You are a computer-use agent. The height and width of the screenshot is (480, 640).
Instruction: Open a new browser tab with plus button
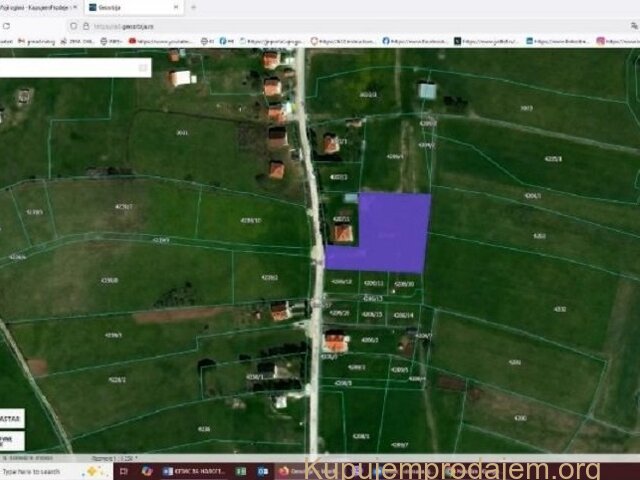point(193,6)
